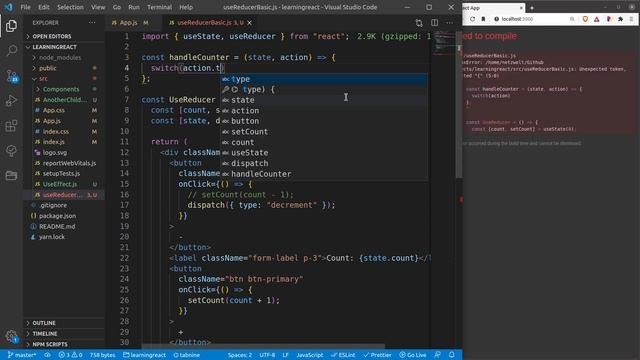Click errors and warnings count in status bar
This screenshot has width=640, height=360.
pyautogui.click(x=70, y=355)
